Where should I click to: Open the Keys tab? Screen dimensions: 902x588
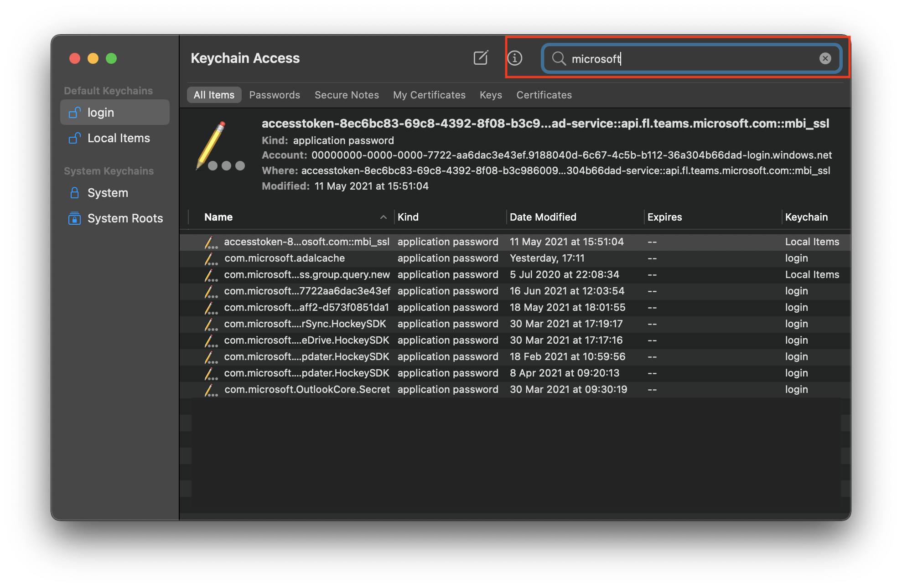(x=491, y=95)
